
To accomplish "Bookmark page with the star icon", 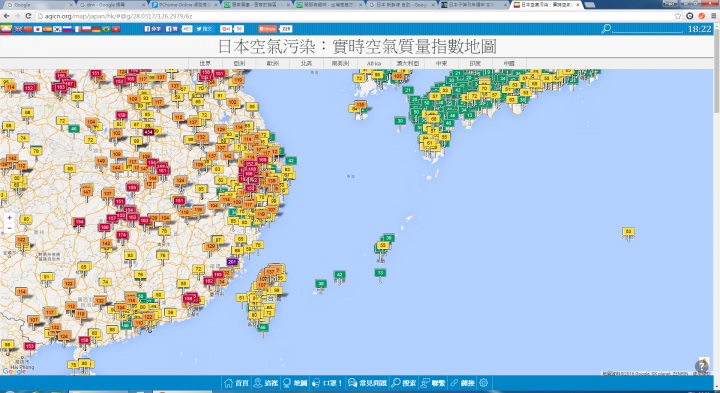I will point(678,16).
